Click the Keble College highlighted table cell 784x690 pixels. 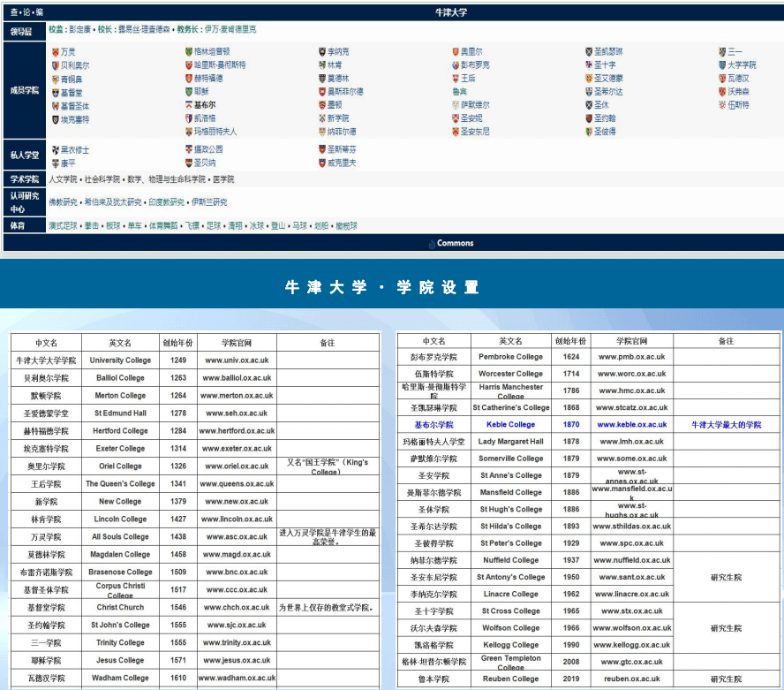(510, 425)
